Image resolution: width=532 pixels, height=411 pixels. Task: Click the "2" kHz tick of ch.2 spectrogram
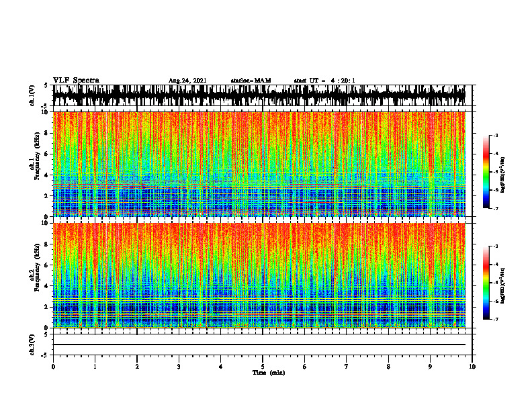[47, 307]
